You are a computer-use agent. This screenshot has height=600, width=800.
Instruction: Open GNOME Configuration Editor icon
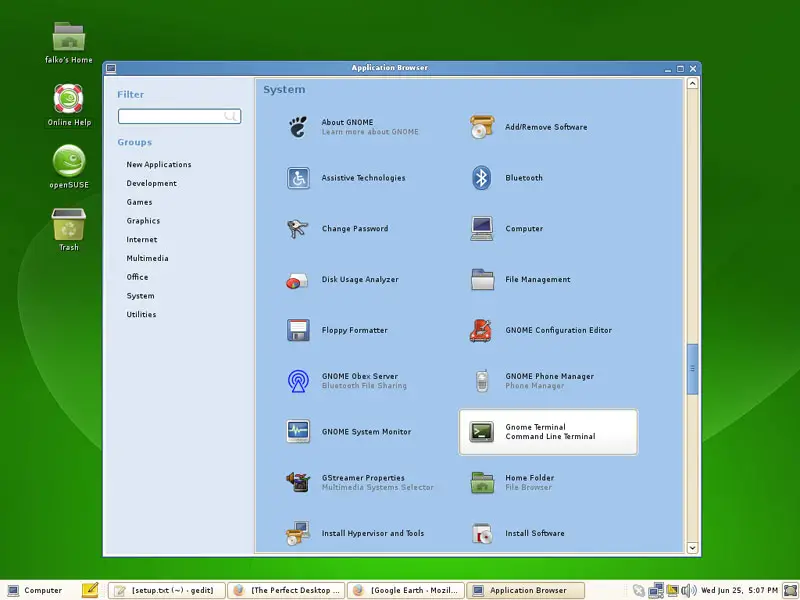481,330
